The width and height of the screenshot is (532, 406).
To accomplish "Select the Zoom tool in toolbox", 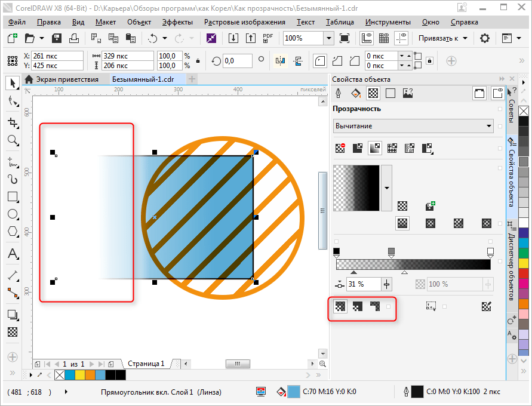I will 12,140.
